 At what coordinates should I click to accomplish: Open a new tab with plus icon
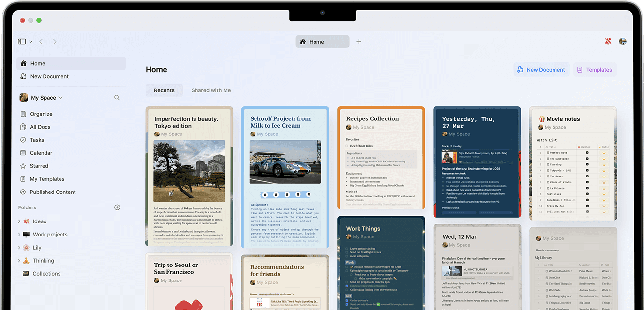pos(359,42)
